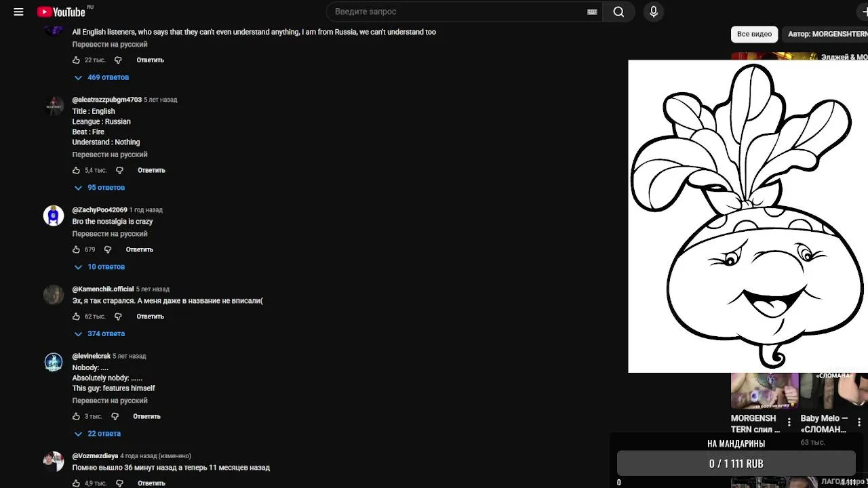Open the on-screen keyboard icon in search
Viewport: 868px width, 488px height.
tap(592, 12)
